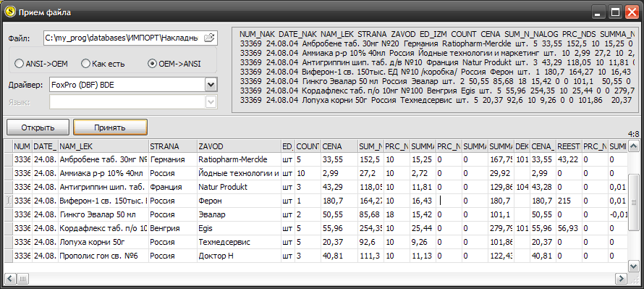Select the cell 'Аммиака р-р 10% 40мл'
644x289 pixels.
[103, 173]
